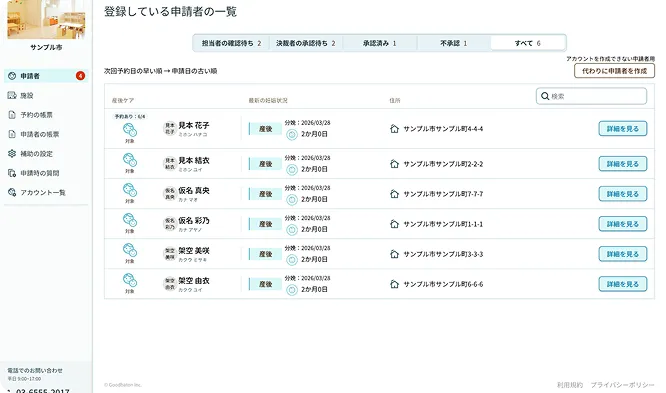Switch to 不承認 tab
This screenshot has height=393, width=666.
[454, 43]
